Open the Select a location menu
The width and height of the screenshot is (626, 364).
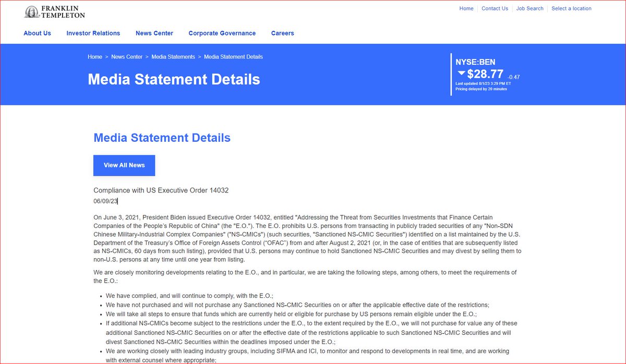click(x=571, y=8)
